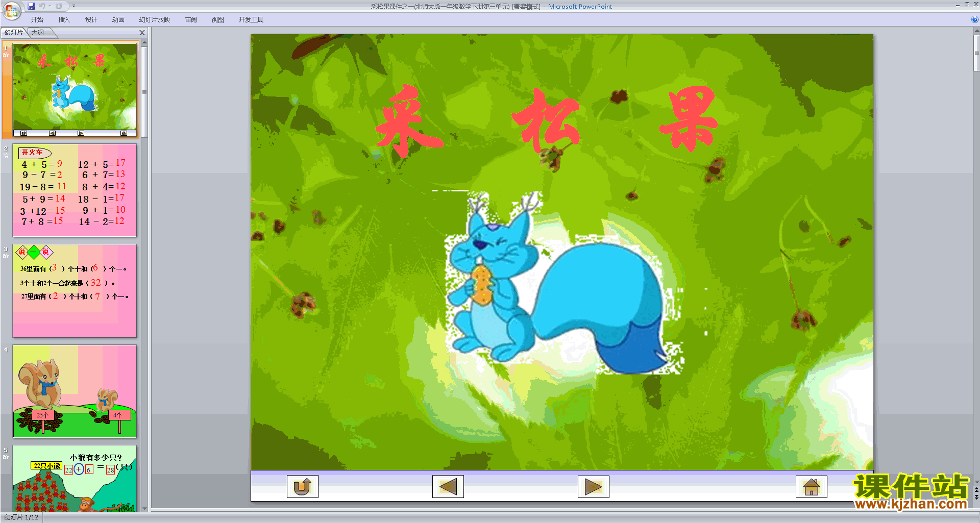Open PowerPoint Help with the blue question icon
Viewport: 980px width, 523px height.
point(975,19)
